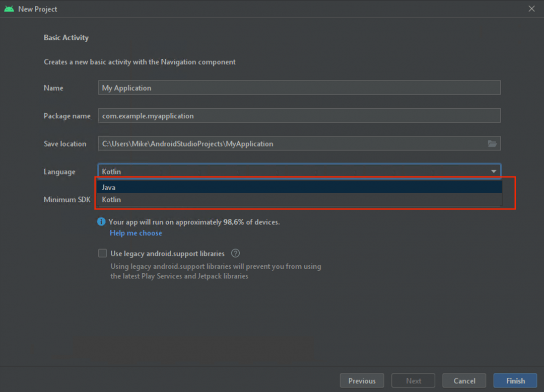Collapse the Language dropdown arrow
The height and width of the screenshot is (392, 544).
(x=493, y=172)
